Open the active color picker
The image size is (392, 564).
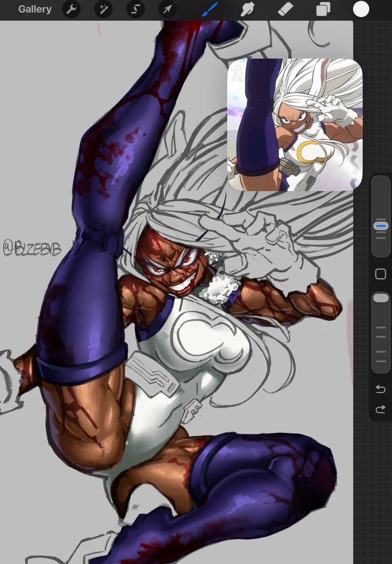pyautogui.click(x=361, y=9)
